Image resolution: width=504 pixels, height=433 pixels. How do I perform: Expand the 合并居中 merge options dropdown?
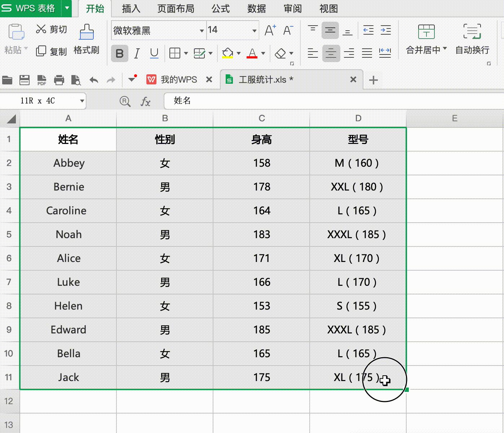tap(445, 50)
